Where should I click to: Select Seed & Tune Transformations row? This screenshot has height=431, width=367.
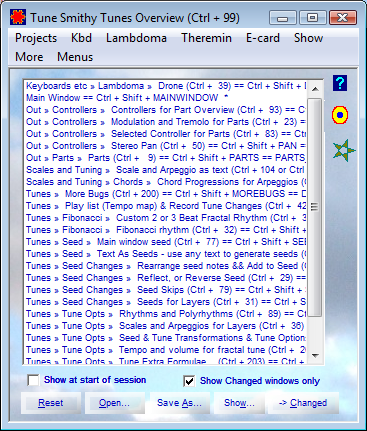coord(166,338)
